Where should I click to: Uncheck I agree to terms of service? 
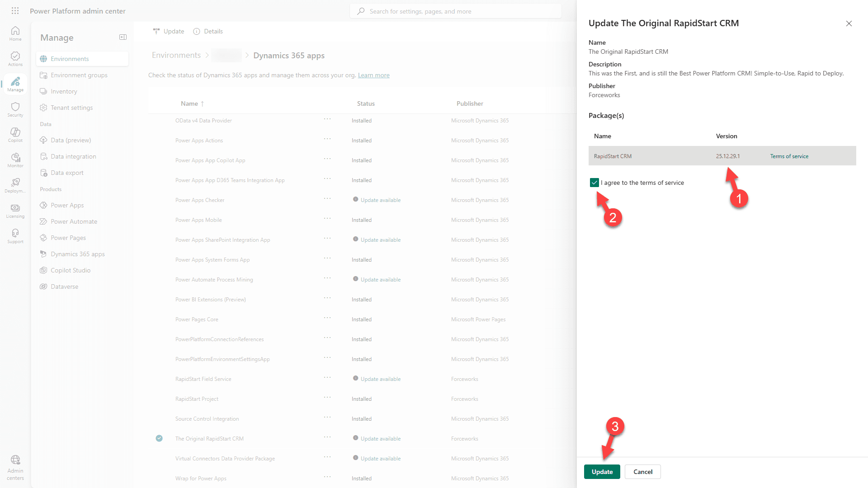coord(594,183)
